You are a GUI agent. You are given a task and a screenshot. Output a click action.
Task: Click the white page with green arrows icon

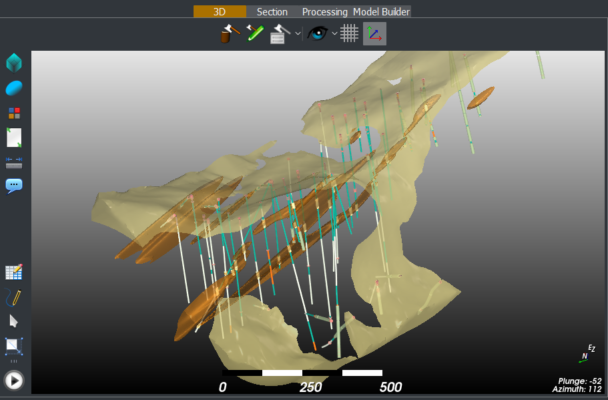pyautogui.click(x=14, y=138)
